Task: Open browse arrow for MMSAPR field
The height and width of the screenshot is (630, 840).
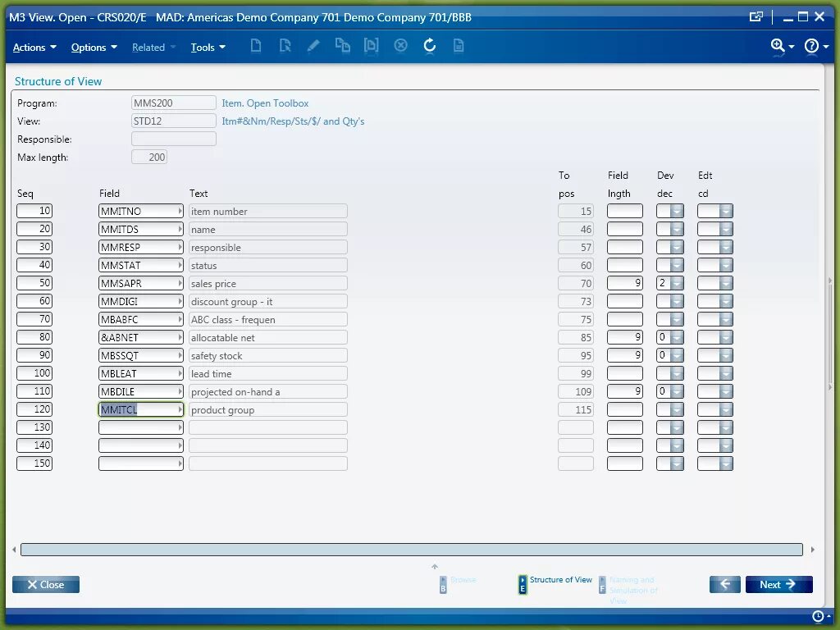Action: (x=180, y=283)
